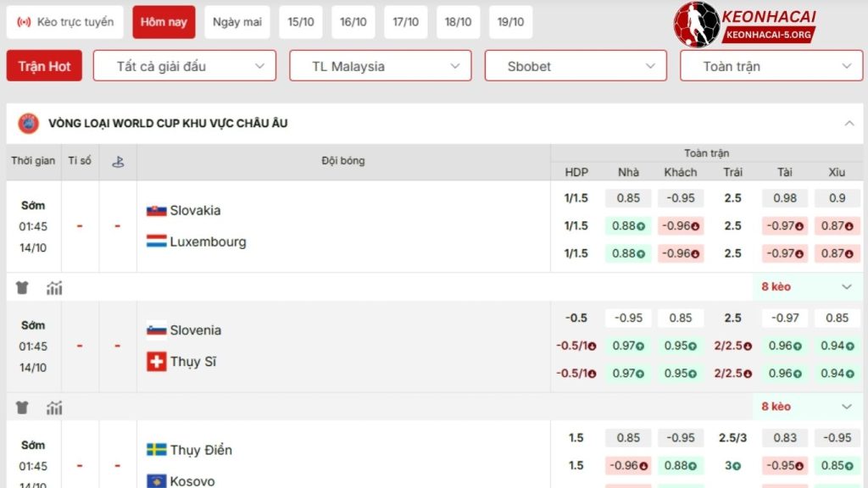
Task: Click the Switzerland flag next to Thụy Sĩ
Action: coord(157,362)
